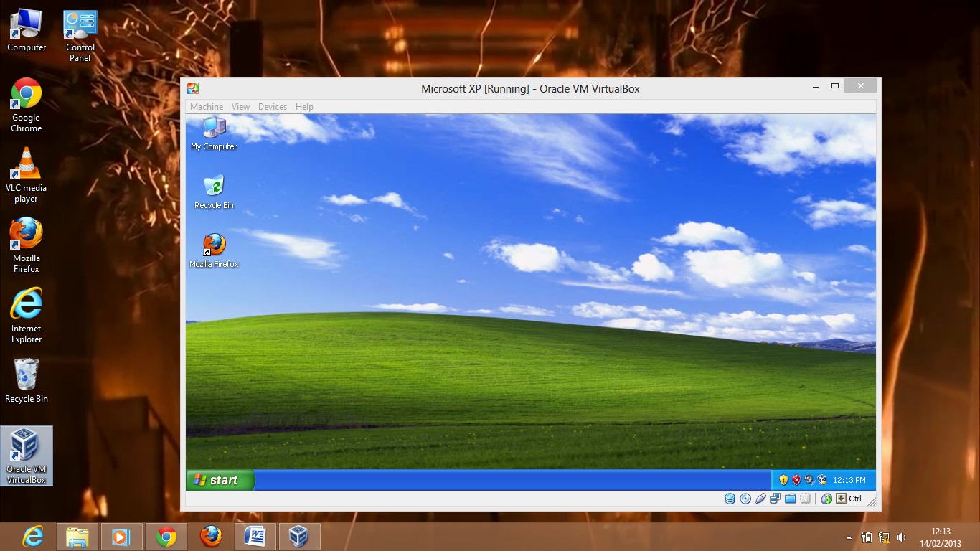Click VirtualBox USB devices indicator
This screenshot has height=551, width=980.
760,499
